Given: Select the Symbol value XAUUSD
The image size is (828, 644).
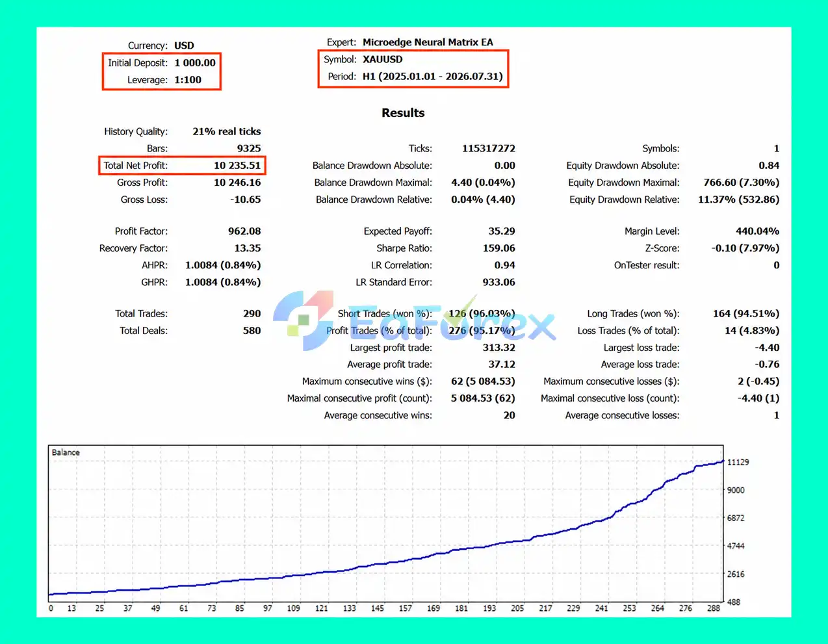Looking at the screenshot, I should pos(383,59).
